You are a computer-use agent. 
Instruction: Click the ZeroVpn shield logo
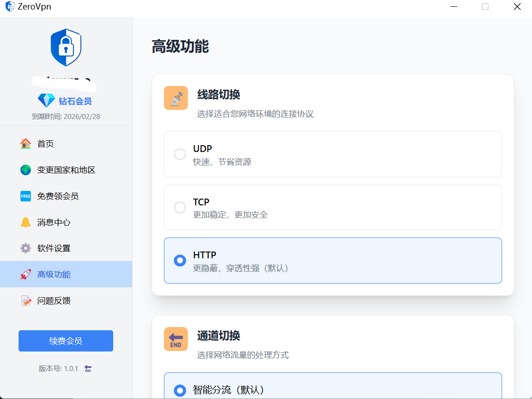[66, 47]
